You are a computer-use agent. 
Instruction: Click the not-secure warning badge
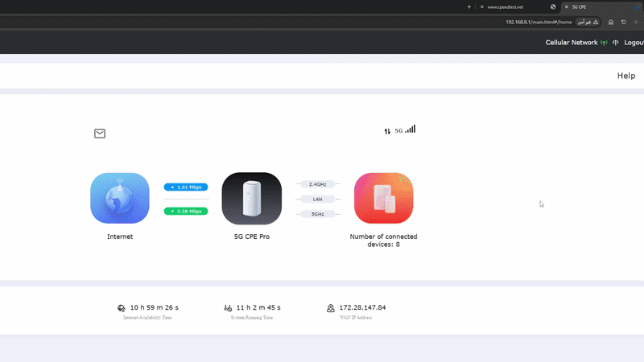pos(588,23)
